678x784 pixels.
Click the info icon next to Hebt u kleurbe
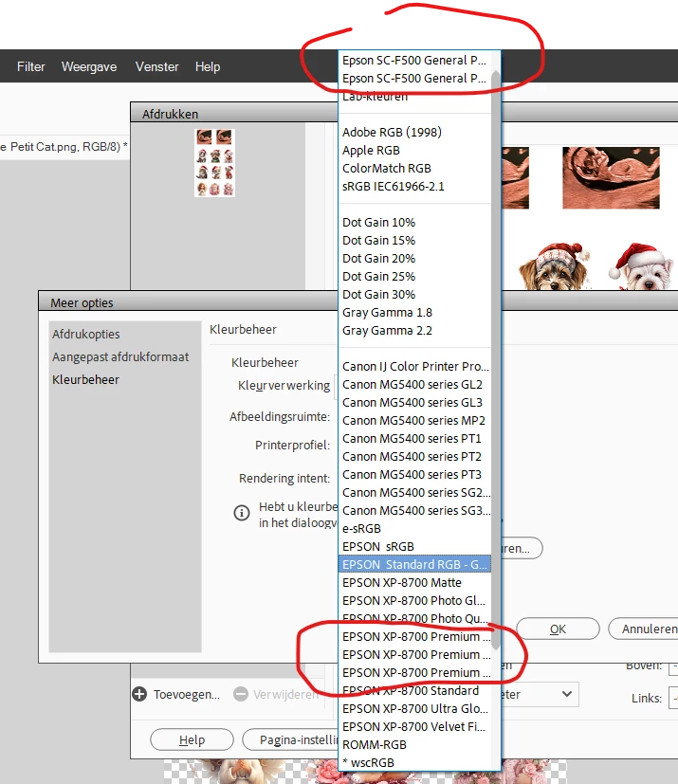[x=242, y=513]
